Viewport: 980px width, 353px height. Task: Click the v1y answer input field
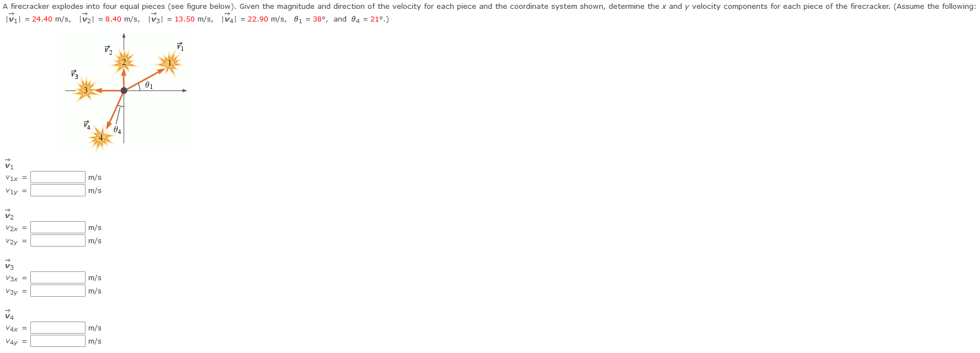tap(58, 190)
